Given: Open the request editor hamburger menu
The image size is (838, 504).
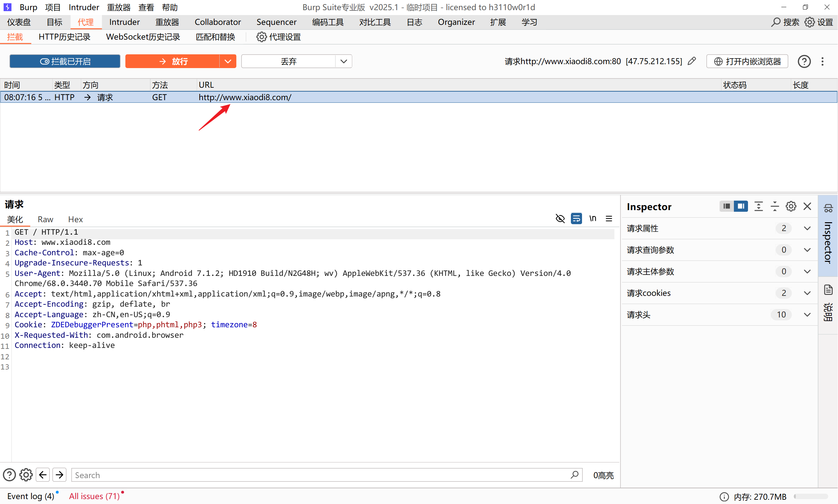Looking at the screenshot, I should click(x=609, y=218).
